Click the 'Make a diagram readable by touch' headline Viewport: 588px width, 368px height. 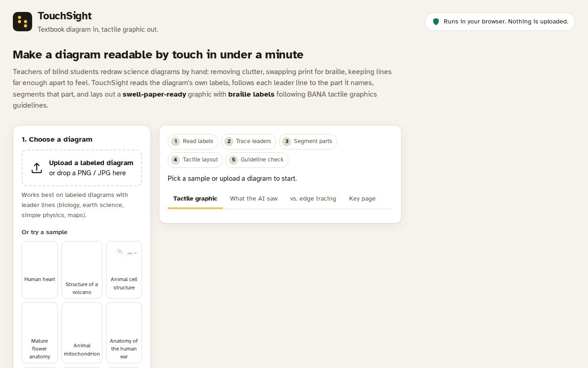click(x=158, y=55)
